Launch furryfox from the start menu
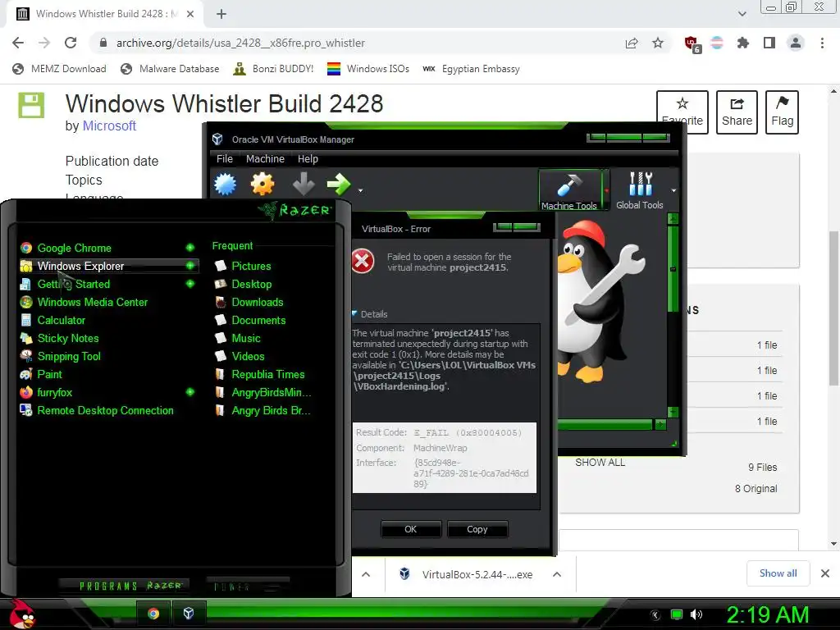The width and height of the screenshot is (840, 630). point(54,393)
